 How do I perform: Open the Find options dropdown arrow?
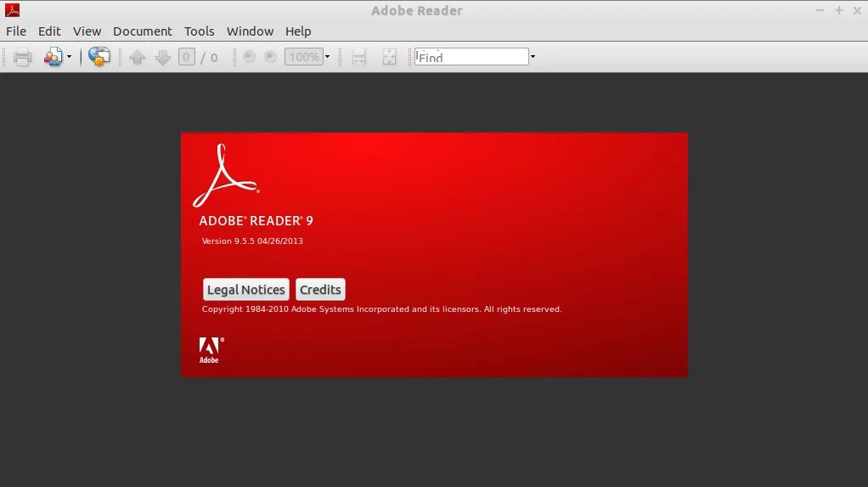[x=533, y=56]
